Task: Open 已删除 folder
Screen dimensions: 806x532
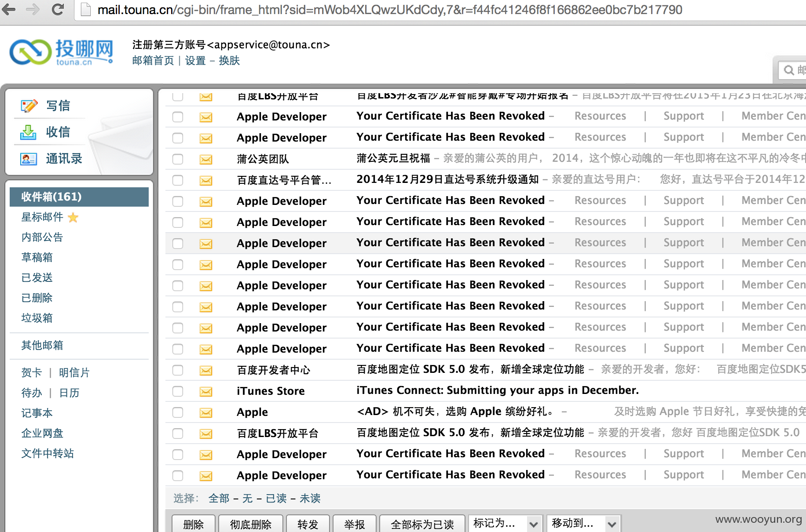Action: (x=37, y=298)
